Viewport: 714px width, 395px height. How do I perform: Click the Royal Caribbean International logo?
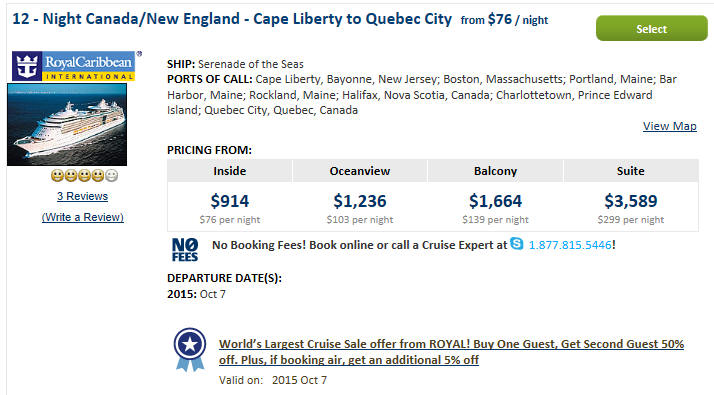pyautogui.click(x=74, y=66)
